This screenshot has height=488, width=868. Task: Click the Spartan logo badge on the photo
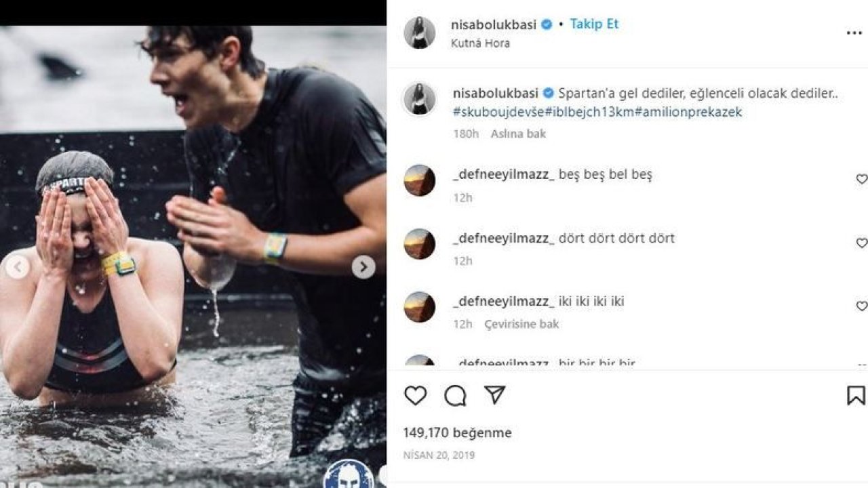[x=349, y=475]
